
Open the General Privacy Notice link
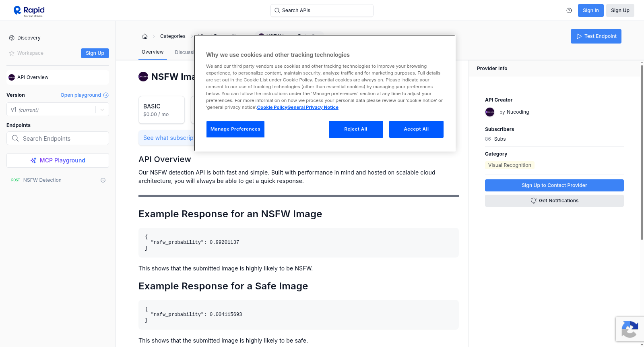313,107
